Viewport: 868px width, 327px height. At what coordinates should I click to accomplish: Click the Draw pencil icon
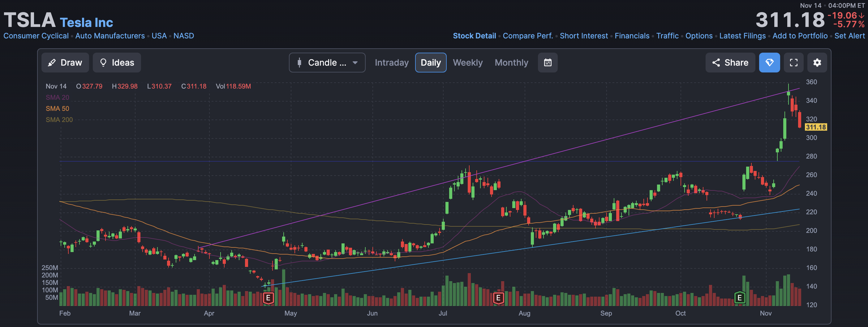pos(52,63)
